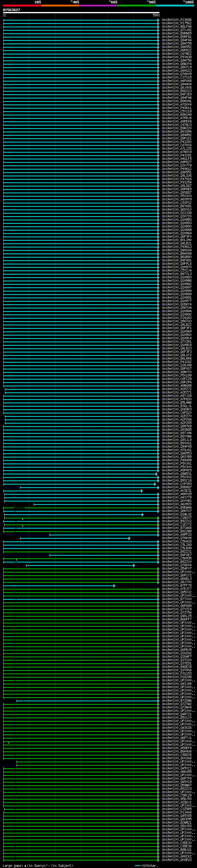Select hit label UniRef100_Q95032
197x868 pixels.
[x=176, y=592]
